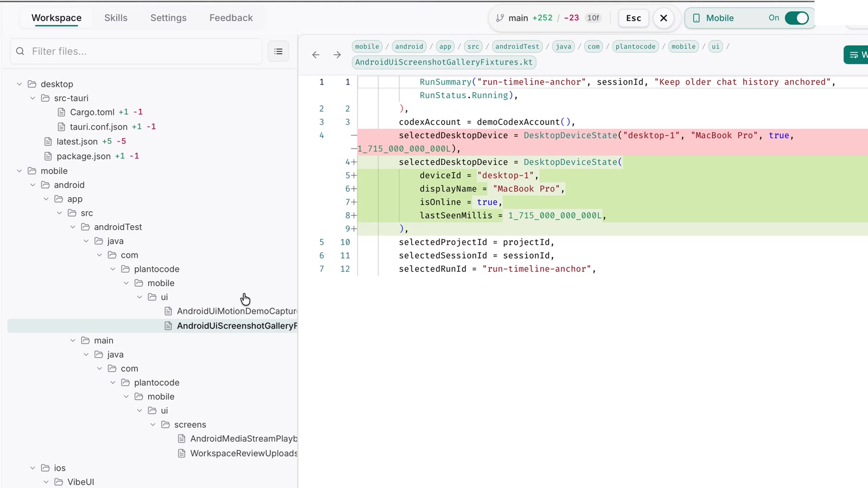The width and height of the screenshot is (868, 488).
Task: Click the Filter files search field
Action: click(136, 52)
